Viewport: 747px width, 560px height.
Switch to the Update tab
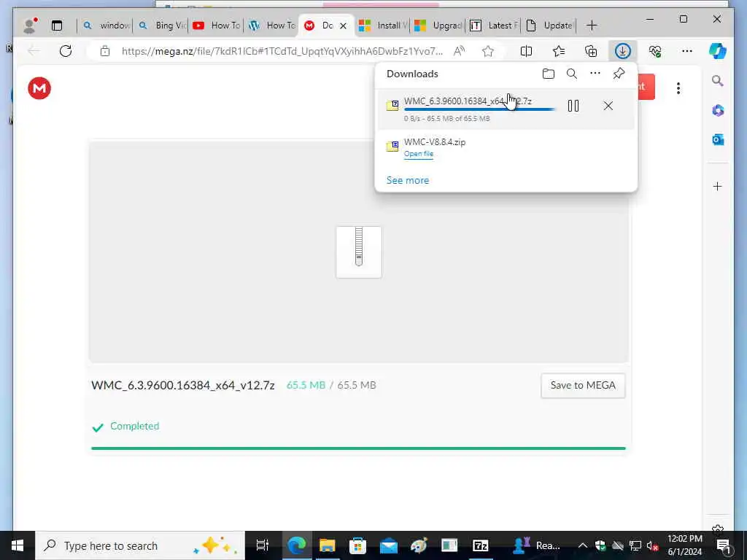coord(549,26)
